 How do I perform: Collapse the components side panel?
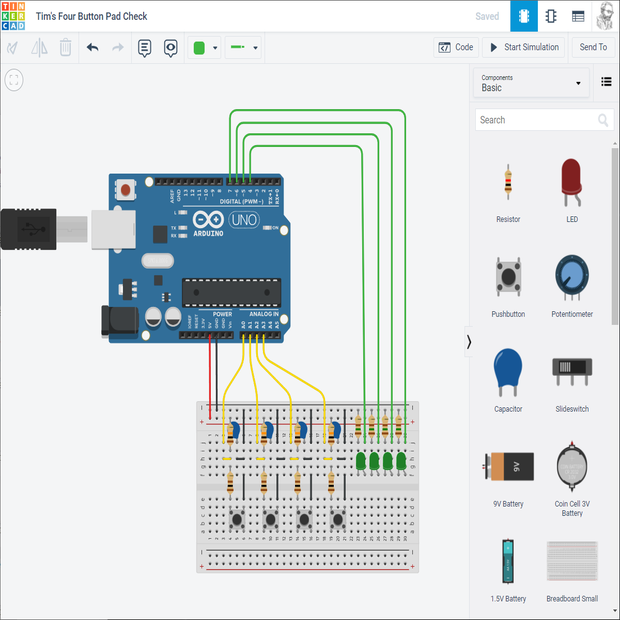[469, 342]
